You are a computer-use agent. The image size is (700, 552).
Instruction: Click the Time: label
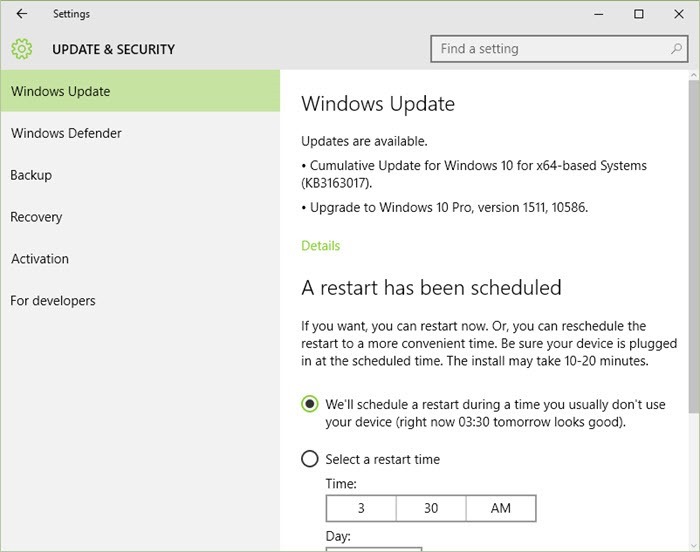pos(341,484)
